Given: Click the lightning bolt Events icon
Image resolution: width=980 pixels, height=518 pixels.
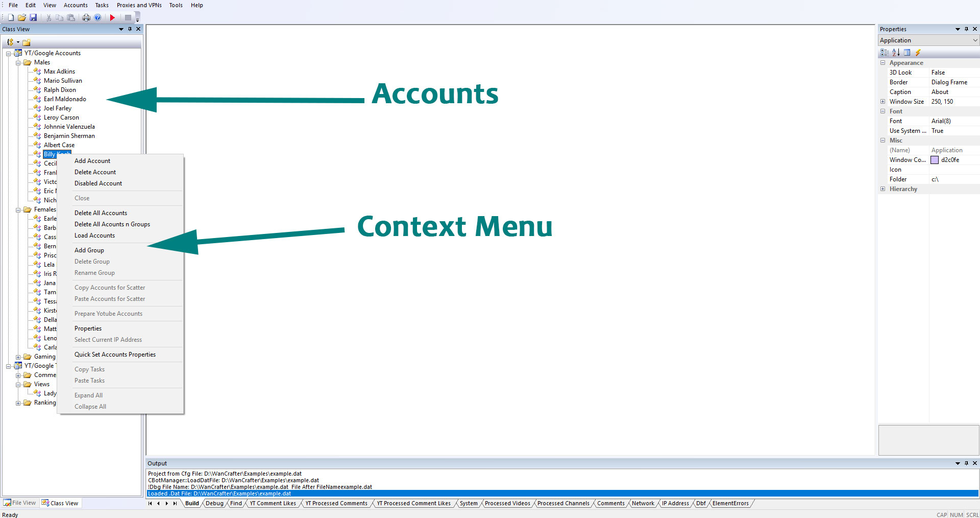Looking at the screenshot, I should pos(918,53).
